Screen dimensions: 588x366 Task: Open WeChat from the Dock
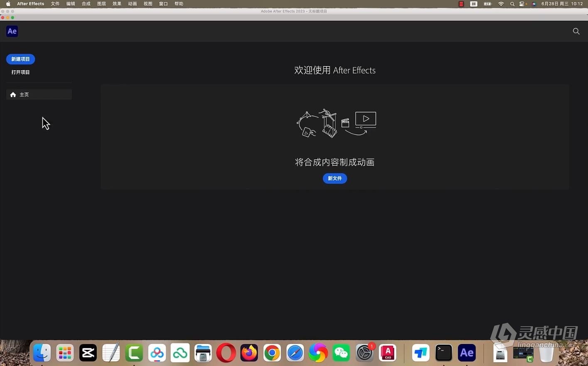click(341, 353)
